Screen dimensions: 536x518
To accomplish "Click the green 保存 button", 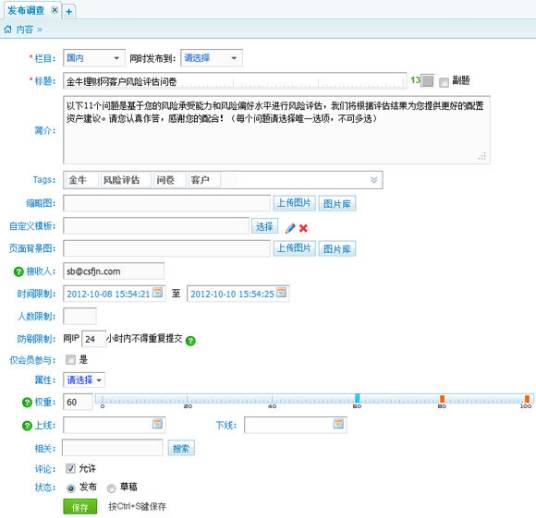I will (80, 507).
